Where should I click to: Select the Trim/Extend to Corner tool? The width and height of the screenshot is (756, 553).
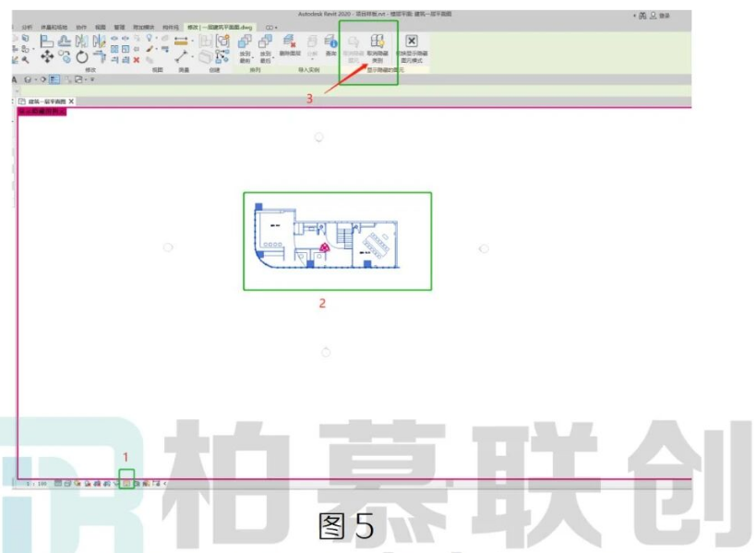(x=100, y=56)
